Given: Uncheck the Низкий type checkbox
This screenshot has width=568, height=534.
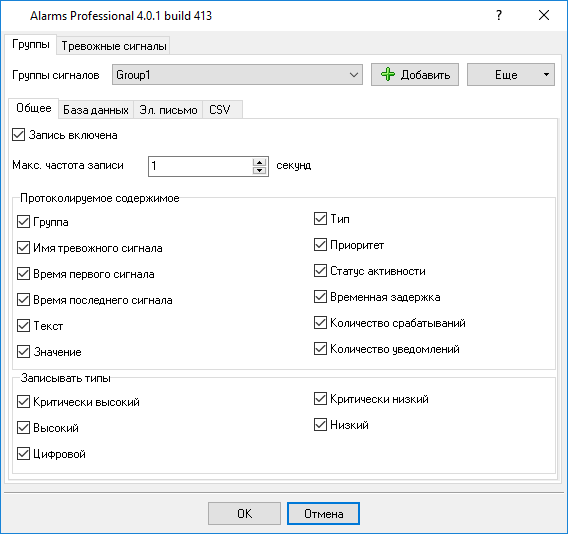Looking at the screenshot, I should point(320,425).
